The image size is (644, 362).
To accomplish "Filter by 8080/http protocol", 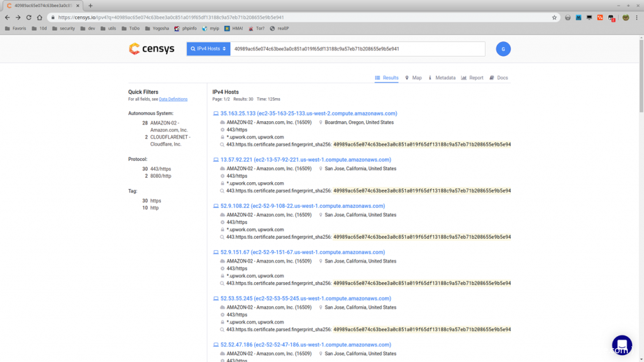I will point(160,176).
